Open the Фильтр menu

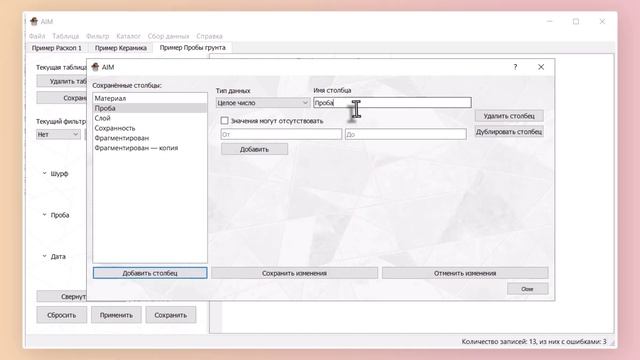point(98,36)
